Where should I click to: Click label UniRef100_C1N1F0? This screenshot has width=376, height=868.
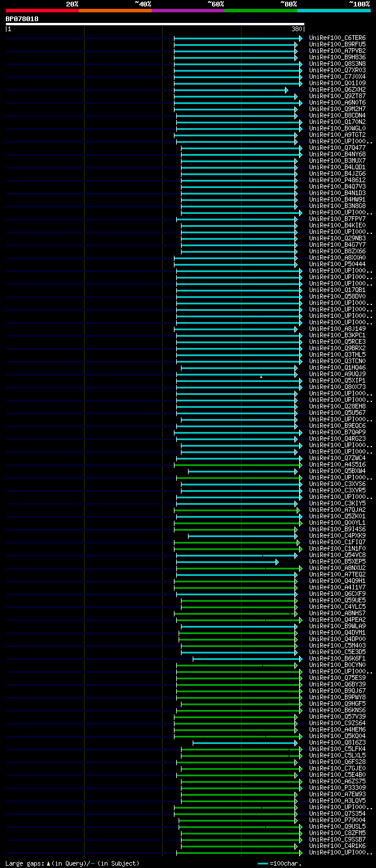tap(337, 549)
